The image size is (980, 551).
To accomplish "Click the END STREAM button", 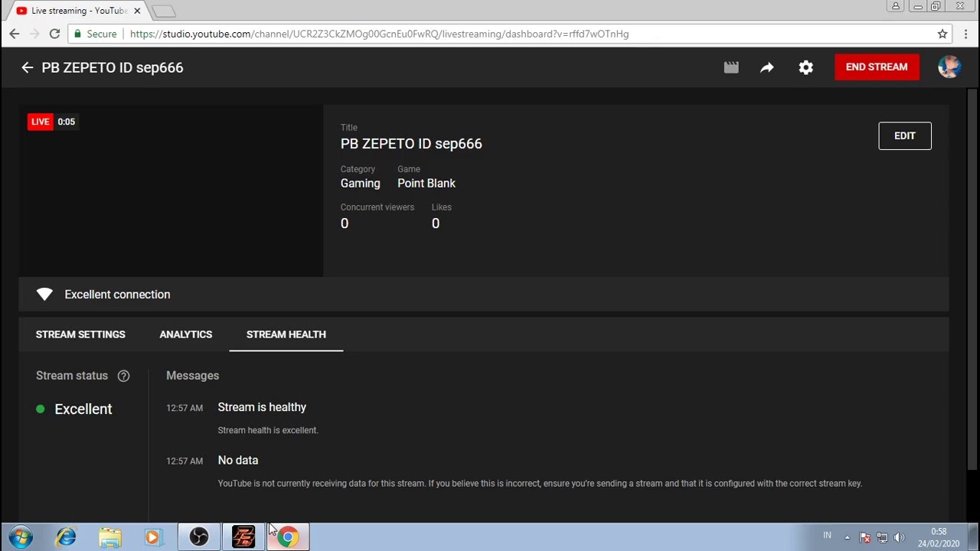I will [x=877, y=67].
